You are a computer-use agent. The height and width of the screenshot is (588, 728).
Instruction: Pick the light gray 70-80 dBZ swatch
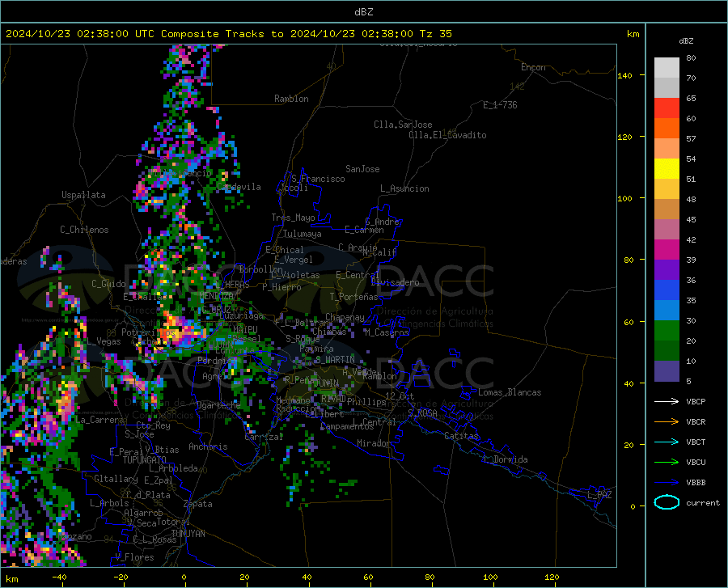tap(667, 68)
